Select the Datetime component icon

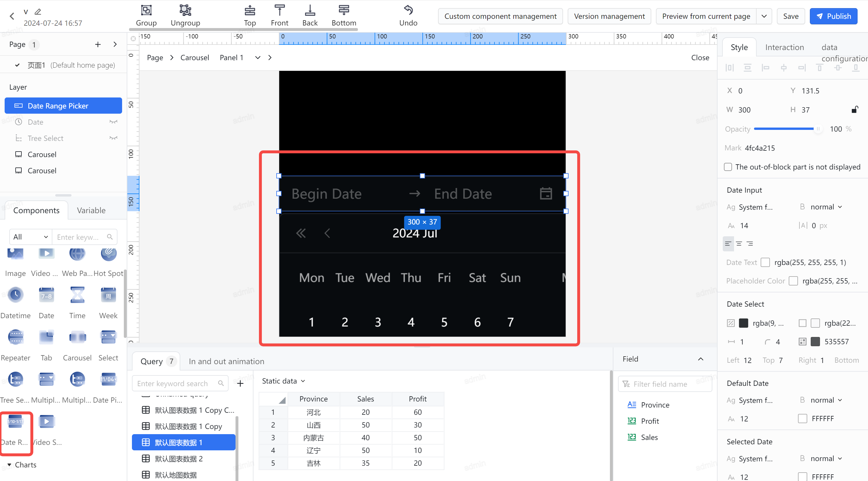(16, 295)
